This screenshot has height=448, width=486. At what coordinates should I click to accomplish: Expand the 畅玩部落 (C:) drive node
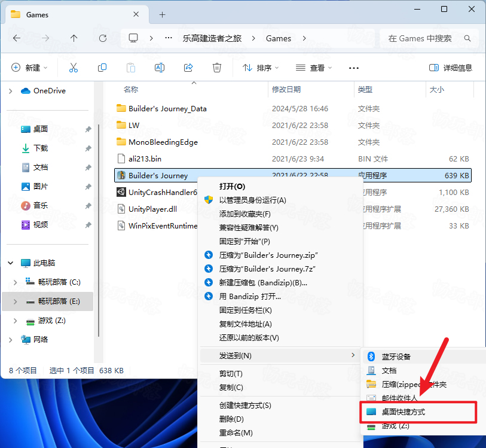(x=15, y=282)
